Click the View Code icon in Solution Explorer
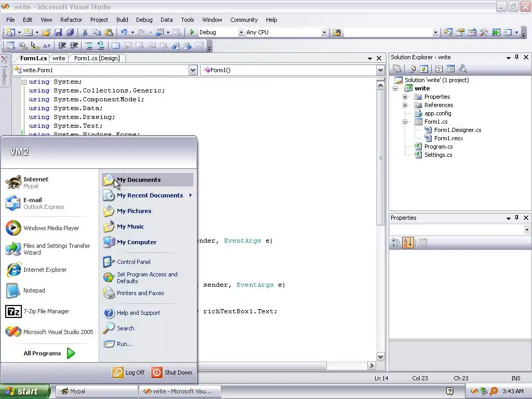This screenshot has width=532, height=399. click(438, 69)
